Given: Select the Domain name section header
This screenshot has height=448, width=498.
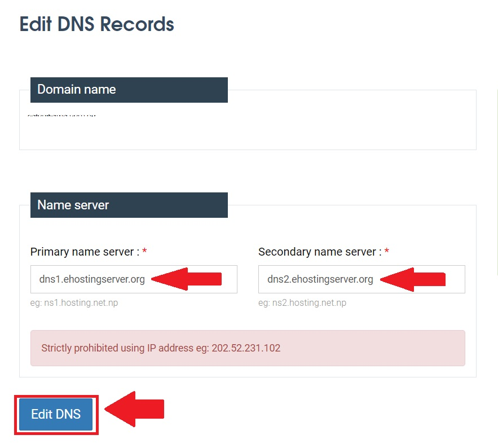Looking at the screenshot, I should [x=129, y=90].
